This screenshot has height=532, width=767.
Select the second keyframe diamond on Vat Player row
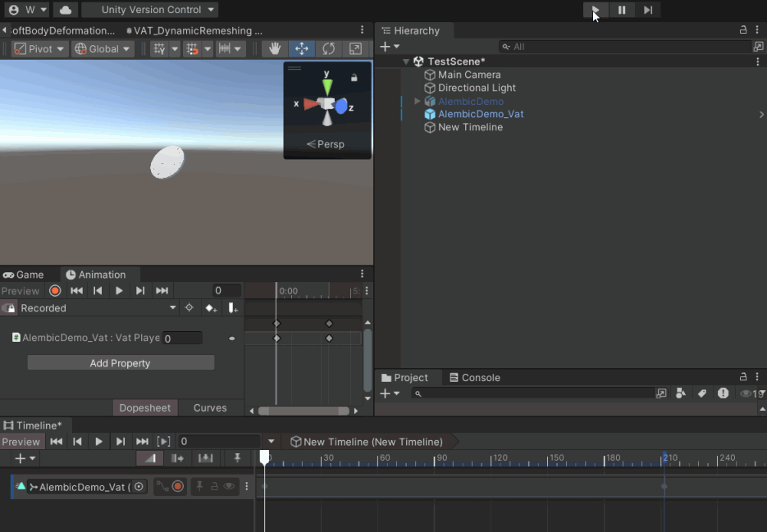coord(329,339)
